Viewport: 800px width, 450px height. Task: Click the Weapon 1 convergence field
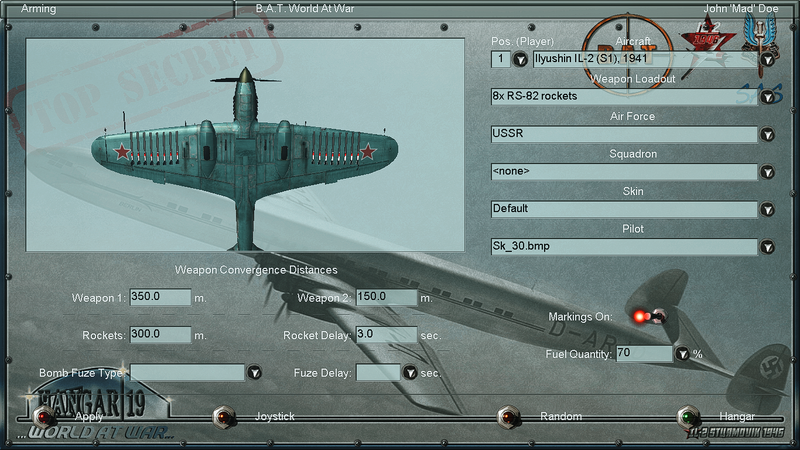[x=160, y=297]
